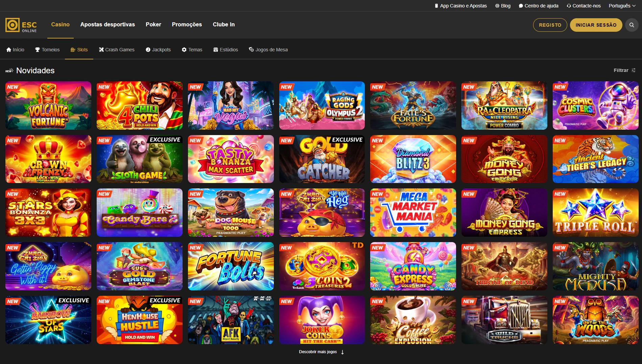Viewport: 642px width, 364px height.
Task: Open the Money Gong Empress game
Action: [504, 212]
